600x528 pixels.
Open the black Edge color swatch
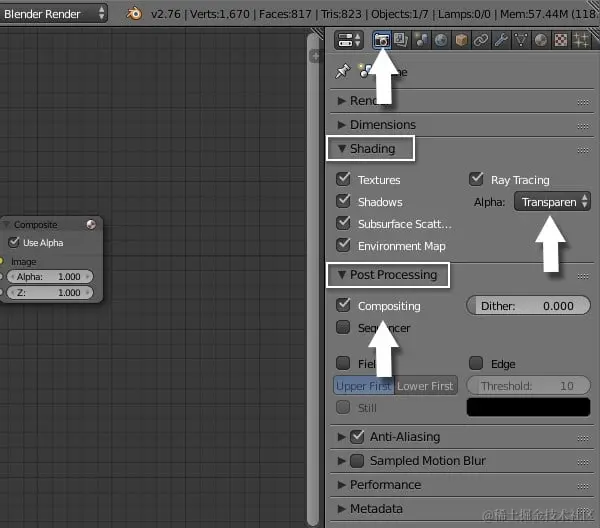point(528,407)
